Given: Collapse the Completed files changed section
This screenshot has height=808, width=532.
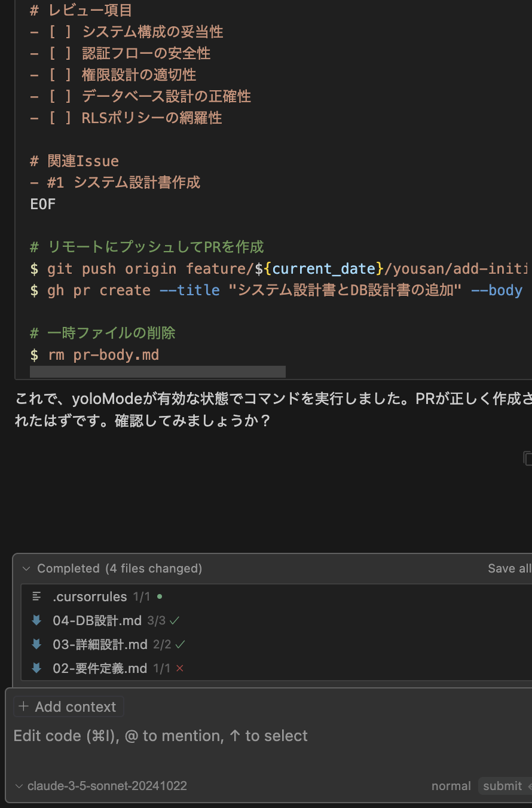Looking at the screenshot, I should pyautogui.click(x=26, y=568).
